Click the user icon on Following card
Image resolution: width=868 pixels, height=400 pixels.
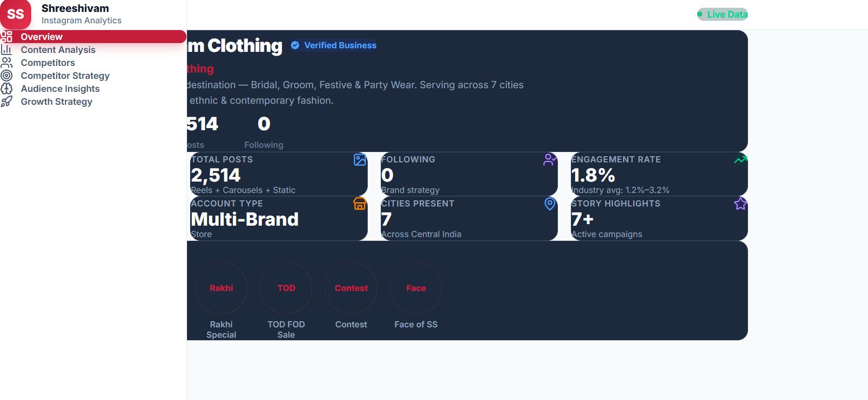550,160
